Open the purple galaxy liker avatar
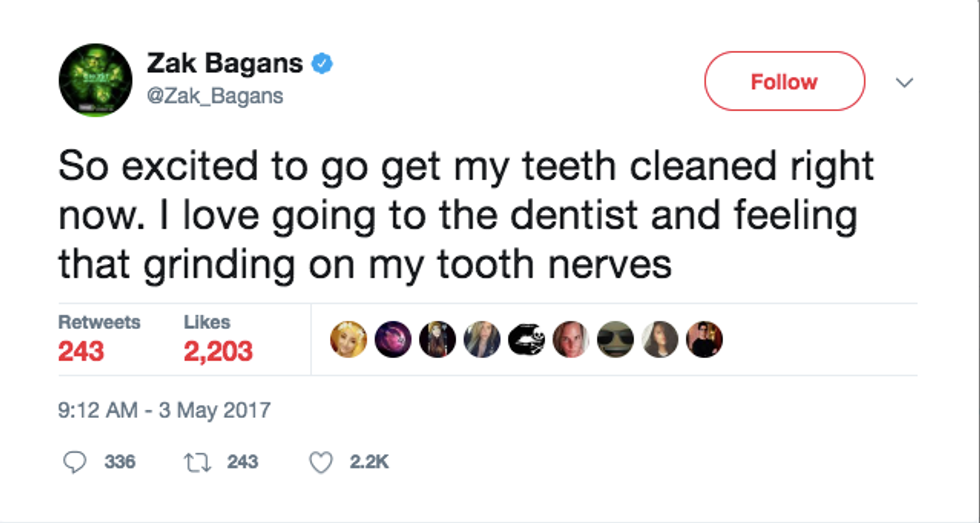The width and height of the screenshot is (980, 523). (x=392, y=340)
